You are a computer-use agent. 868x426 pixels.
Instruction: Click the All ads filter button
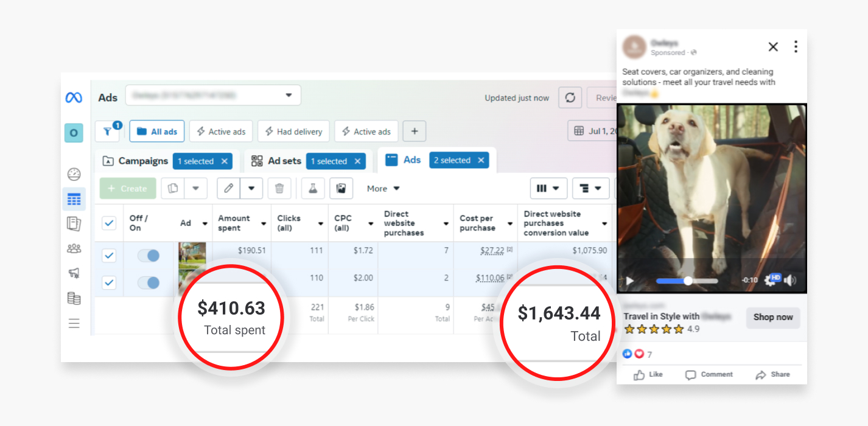click(x=156, y=131)
